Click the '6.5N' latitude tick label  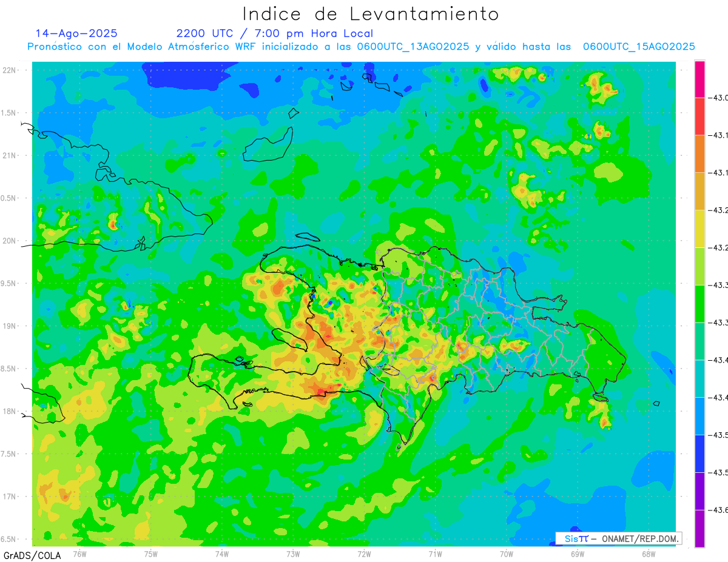coord(8,539)
